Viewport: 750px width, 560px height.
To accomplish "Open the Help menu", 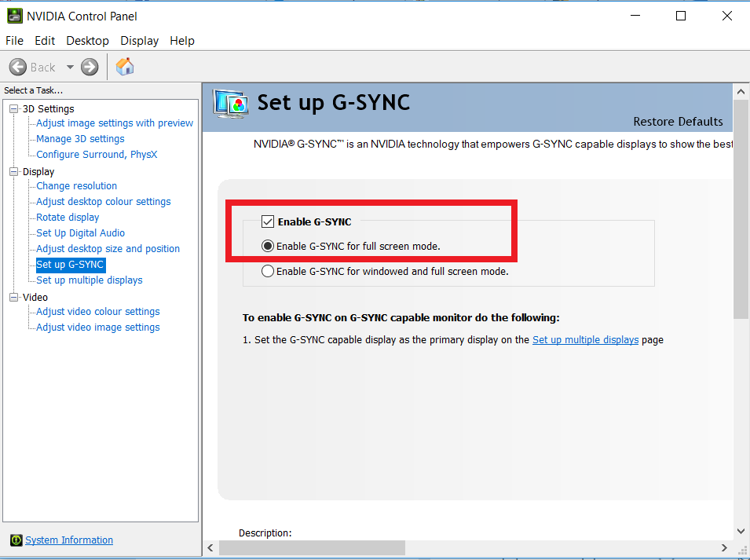I will click(182, 41).
